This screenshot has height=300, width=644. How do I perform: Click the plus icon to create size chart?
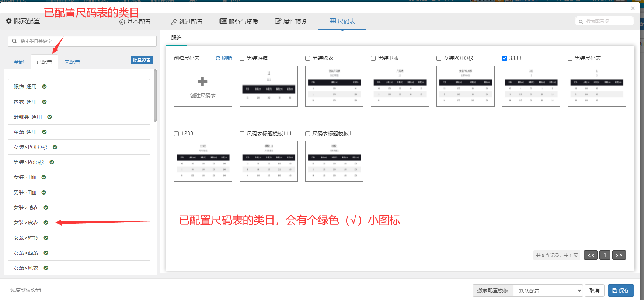(202, 81)
